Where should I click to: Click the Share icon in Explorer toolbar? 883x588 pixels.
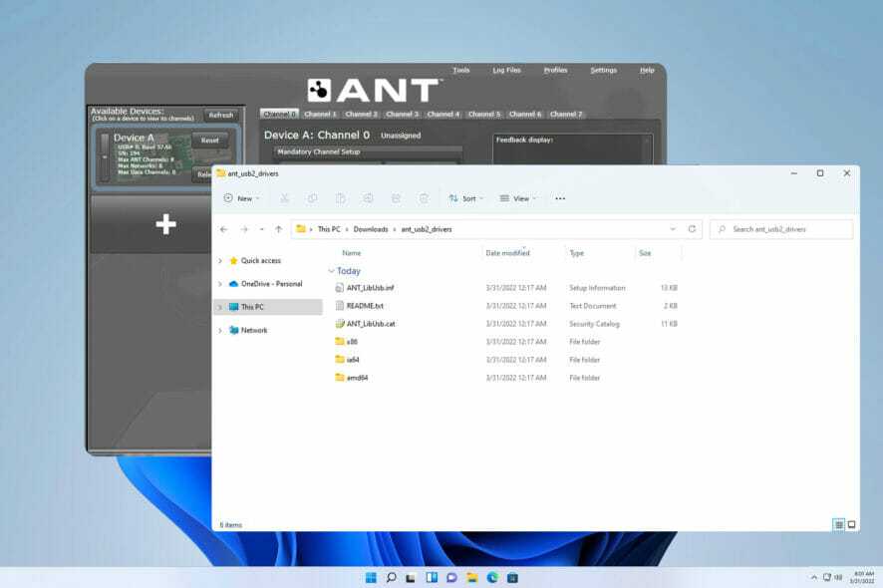tap(396, 198)
